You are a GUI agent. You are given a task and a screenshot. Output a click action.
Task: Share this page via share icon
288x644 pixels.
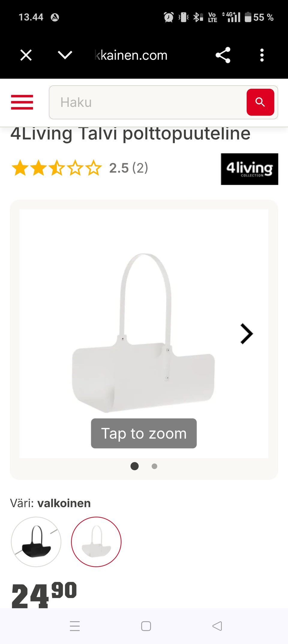pos(223,55)
